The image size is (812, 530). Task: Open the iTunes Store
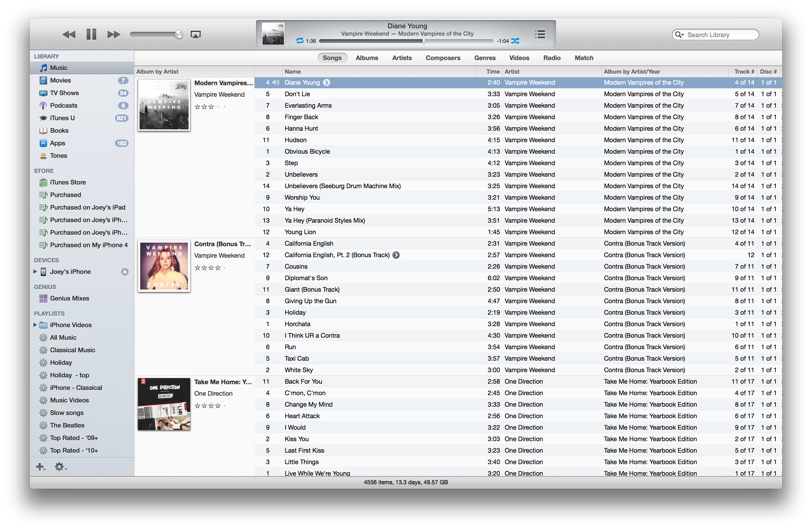[x=82, y=182]
